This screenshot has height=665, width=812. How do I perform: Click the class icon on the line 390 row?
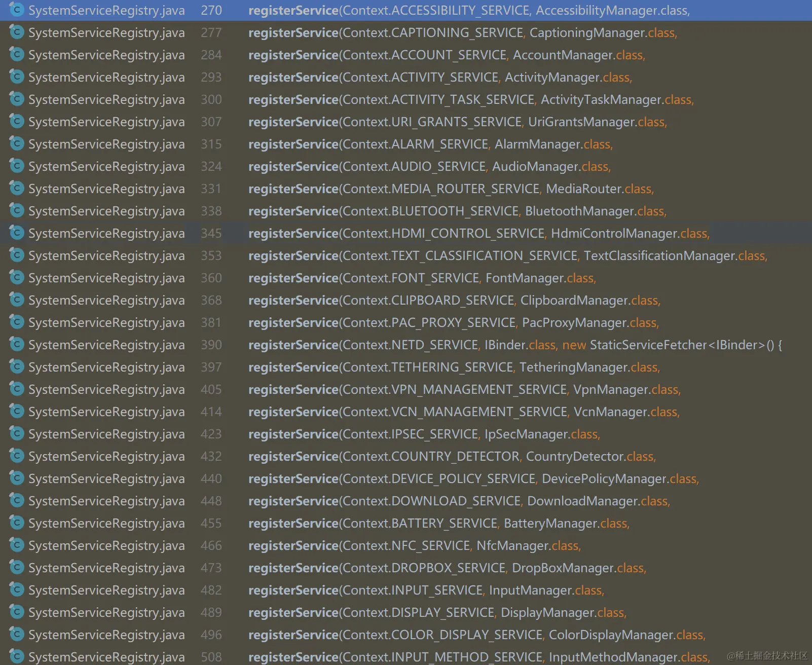pos(17,345)
